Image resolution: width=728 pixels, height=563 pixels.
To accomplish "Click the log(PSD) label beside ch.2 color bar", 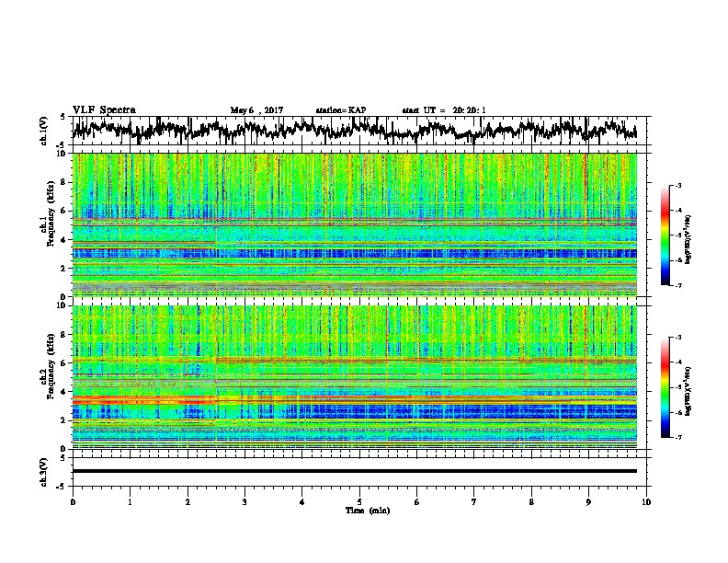I will 688,391.
